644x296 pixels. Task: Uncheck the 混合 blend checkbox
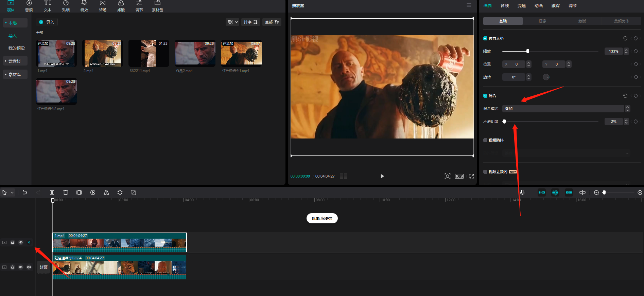click(x=485, y=96)
